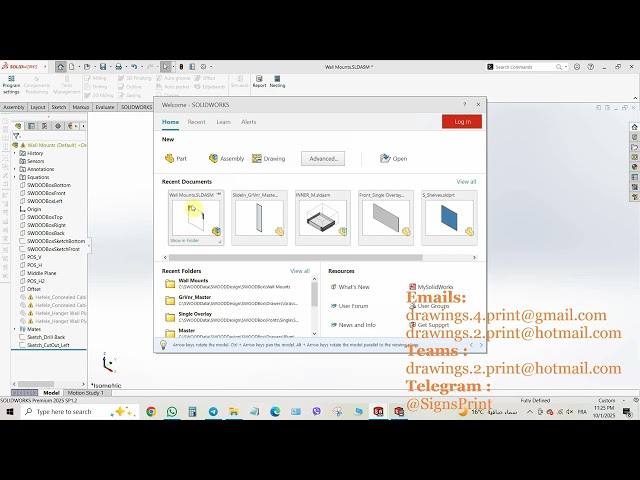This screenshot has height=480, width=640.
Task: Click the Save icon in the toolbar
Action: pos(103,67)
